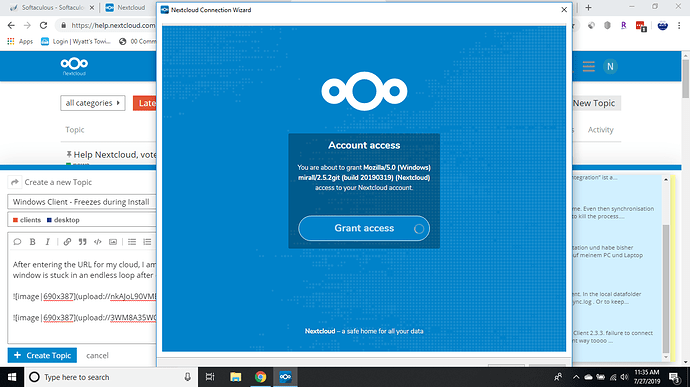Click the Italic formatting icon
The image size is (690, 387).
48,242
